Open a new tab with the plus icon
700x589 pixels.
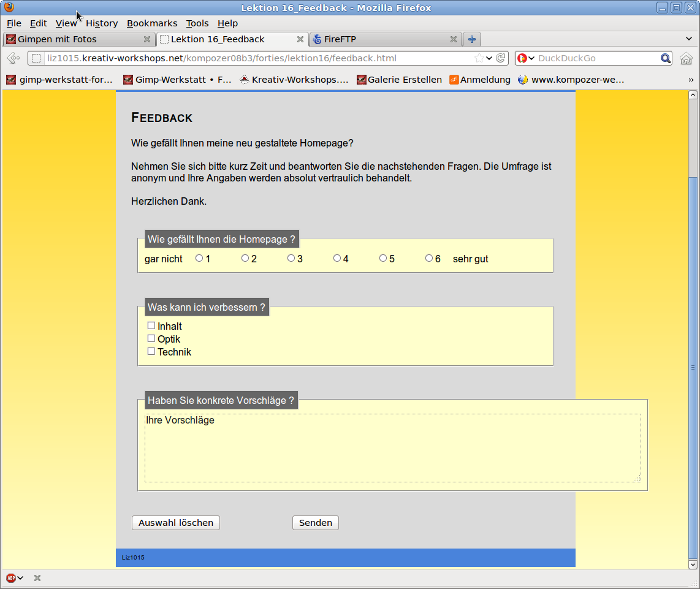coord(471,39)
